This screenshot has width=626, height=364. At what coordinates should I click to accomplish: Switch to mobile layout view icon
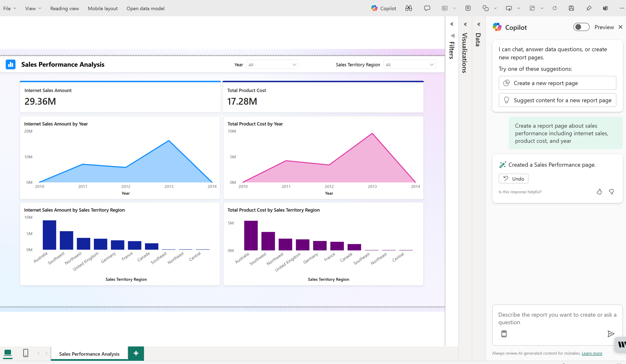[x=26, y=353]
